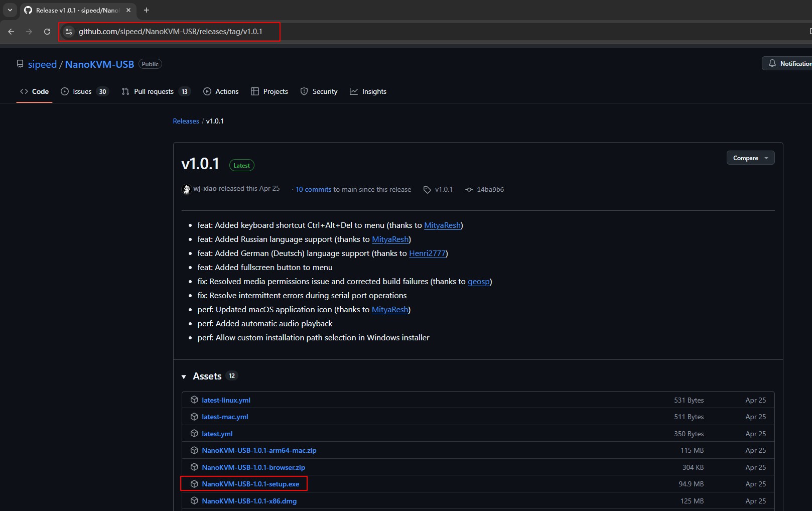Open site information icon in address bar
Screen dimensions: 812x511
tap(69, 32)
